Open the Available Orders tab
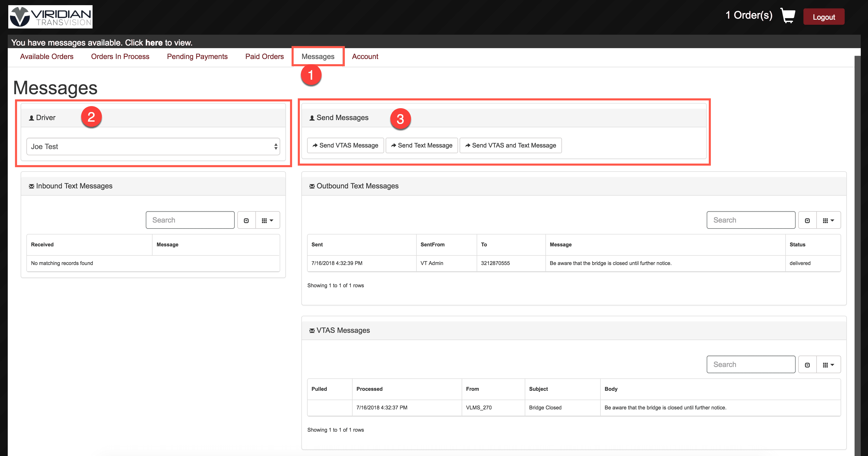Screen dimensions: 868x456 coord(47,56)
